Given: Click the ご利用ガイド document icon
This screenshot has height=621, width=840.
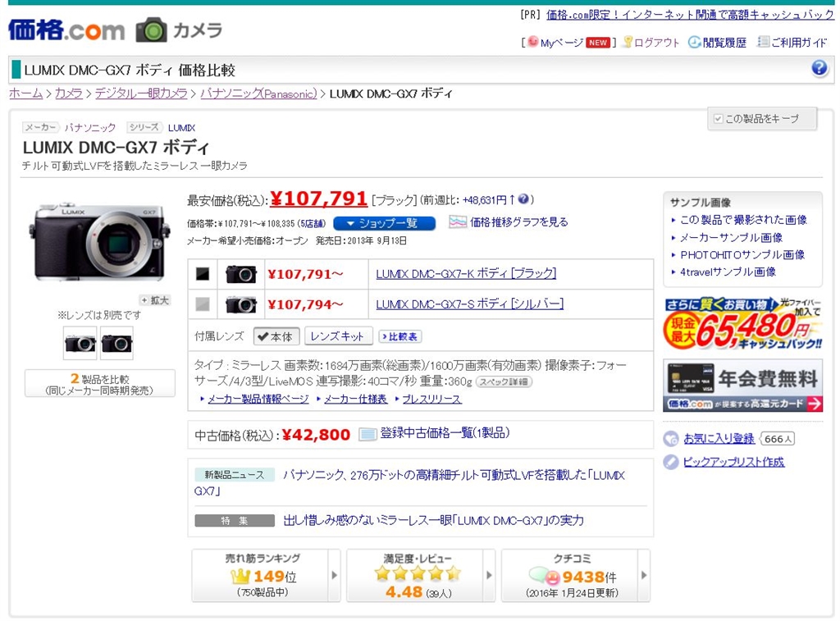Looking at the screenshot, I should pos(763,42).
